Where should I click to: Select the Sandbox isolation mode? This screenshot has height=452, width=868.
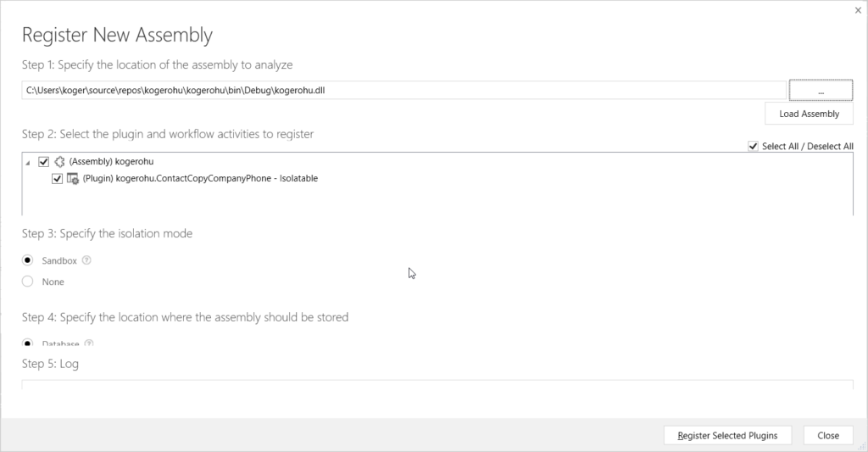[x=28, y=260]
